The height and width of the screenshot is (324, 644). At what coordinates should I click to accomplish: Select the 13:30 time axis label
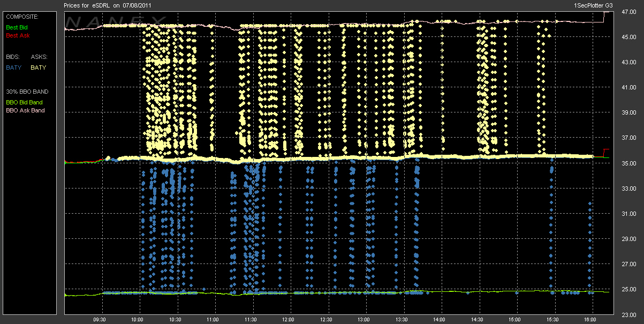(x=401, y=320)
